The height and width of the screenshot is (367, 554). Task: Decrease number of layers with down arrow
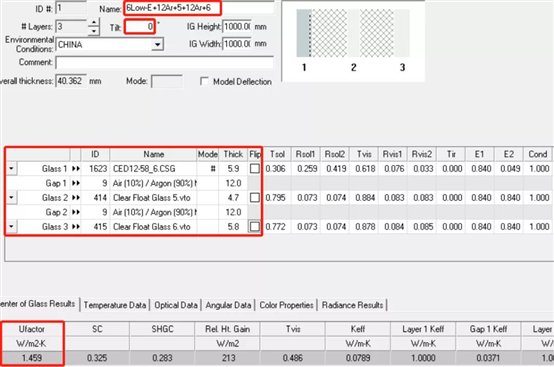point(94,31)
